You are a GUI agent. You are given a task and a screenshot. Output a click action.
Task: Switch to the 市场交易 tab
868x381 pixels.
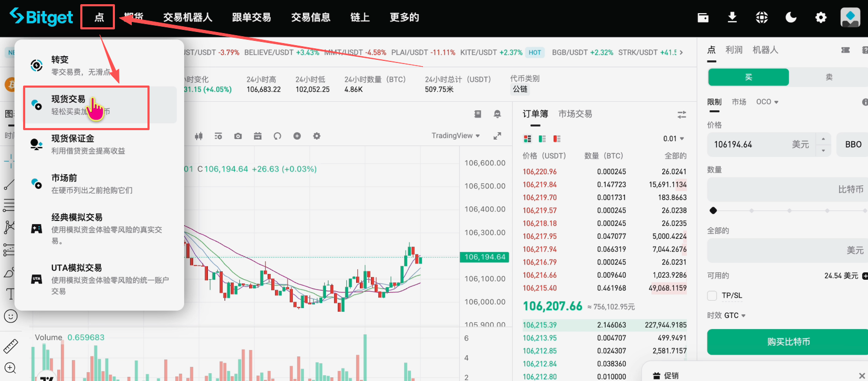[575, 114]
